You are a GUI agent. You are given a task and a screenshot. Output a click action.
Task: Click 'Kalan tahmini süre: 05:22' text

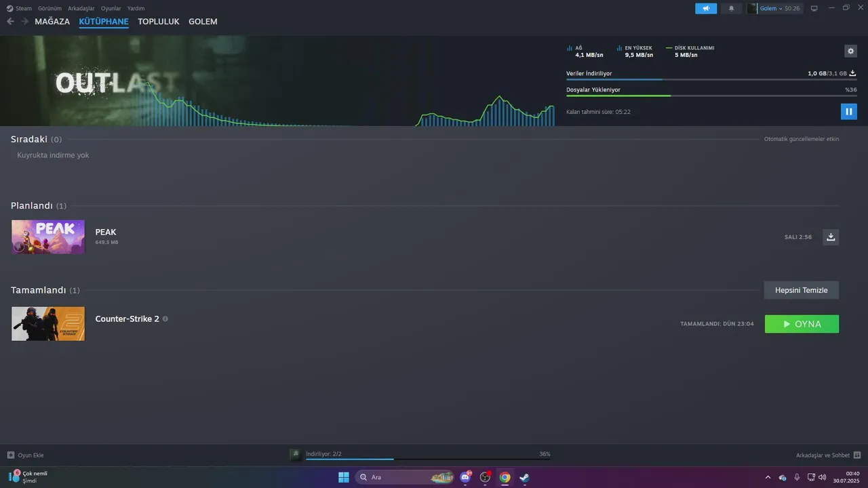598,112
